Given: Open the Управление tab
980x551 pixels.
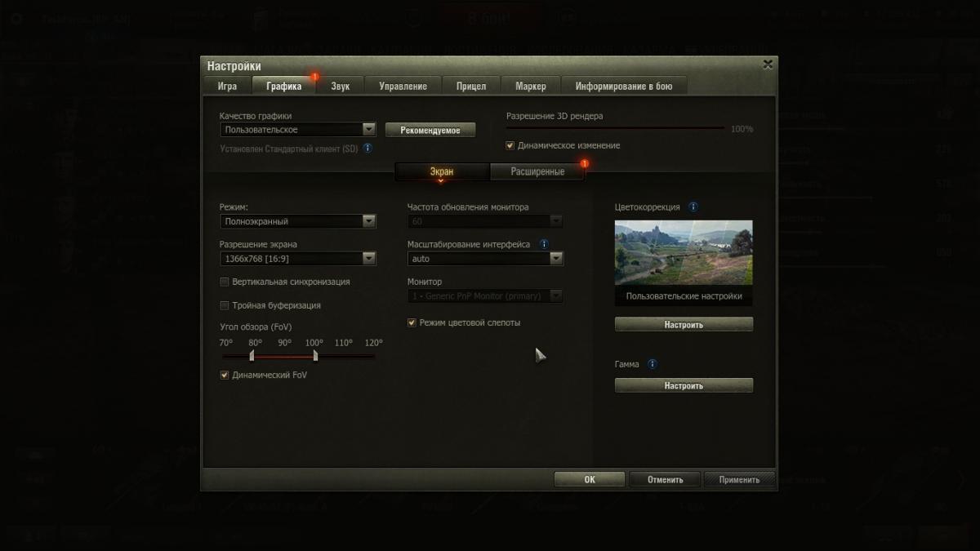Looking at the screenshot, I should 403,86.
